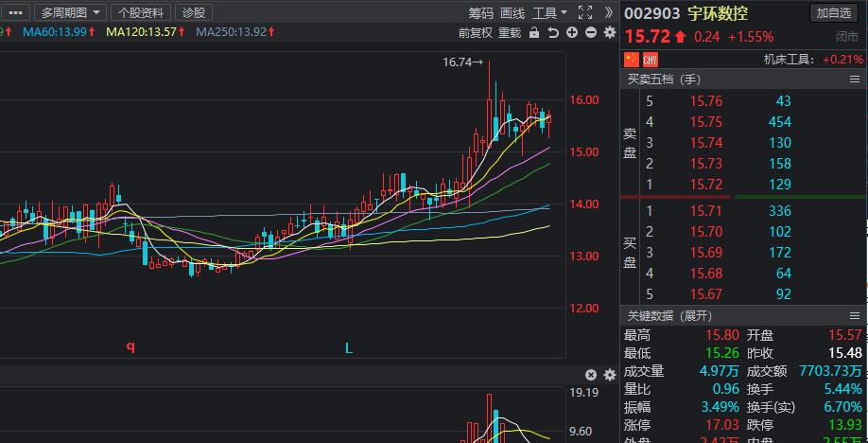
Task: Lock the chart with the padlock icon
Action: pos(534,33)
